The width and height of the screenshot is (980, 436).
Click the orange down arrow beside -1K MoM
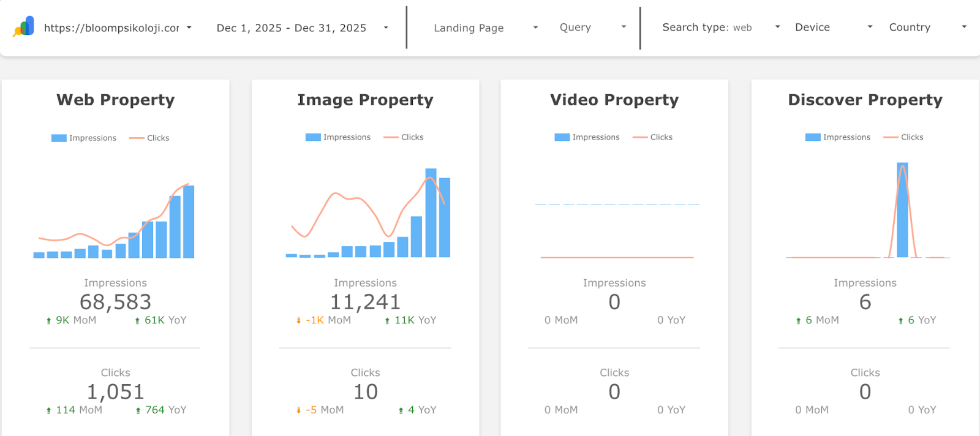299,321
